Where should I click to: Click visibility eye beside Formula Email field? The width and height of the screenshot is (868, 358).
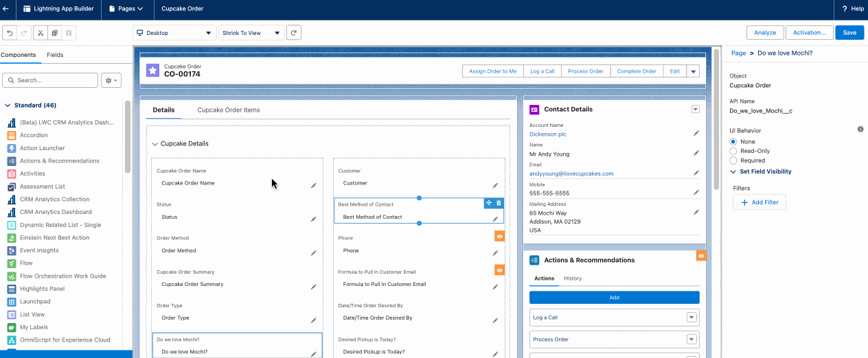[x=500, y=270]
